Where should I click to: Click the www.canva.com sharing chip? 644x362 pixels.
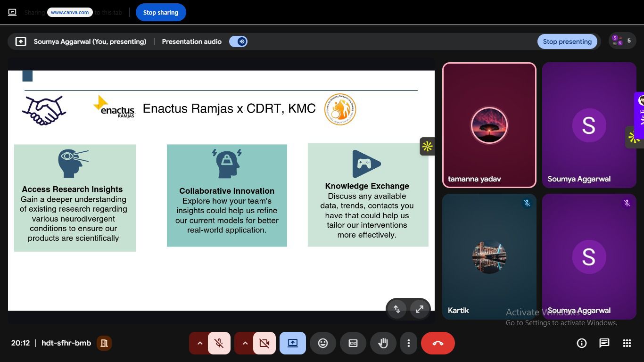coord(70,12)
